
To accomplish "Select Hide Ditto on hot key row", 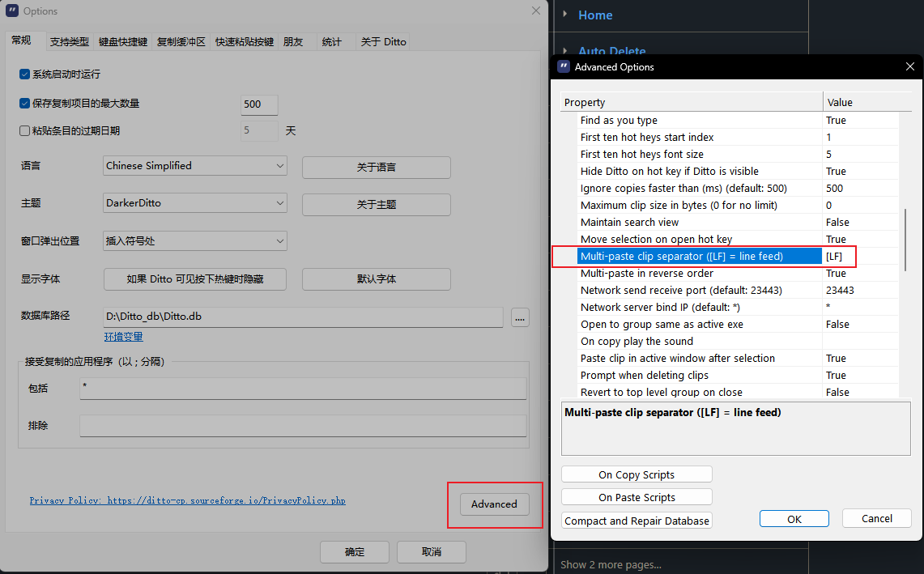I will click(x=738, y=172).
